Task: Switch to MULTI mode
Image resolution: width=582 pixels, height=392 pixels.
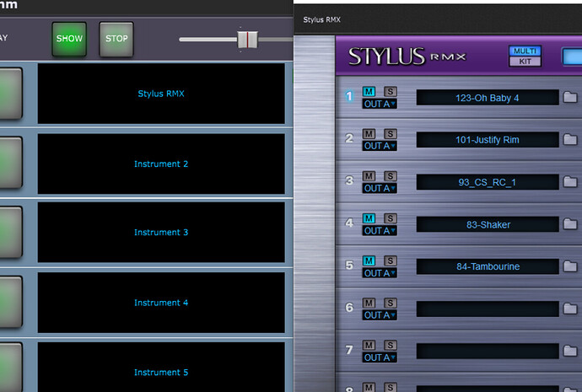Action: [525, 51]
